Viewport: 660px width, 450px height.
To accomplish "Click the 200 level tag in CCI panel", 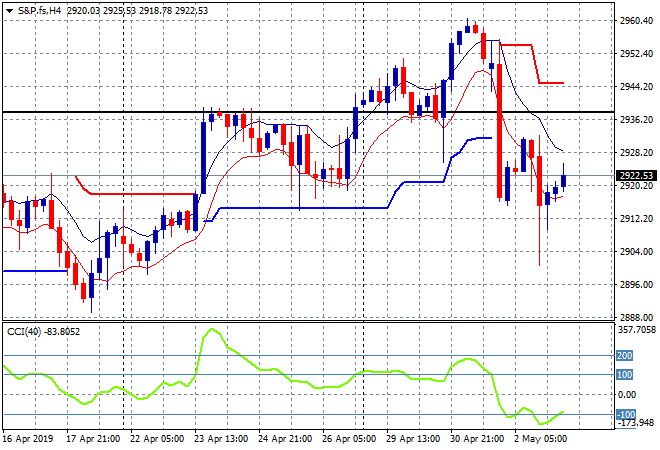I will (624, 356).
